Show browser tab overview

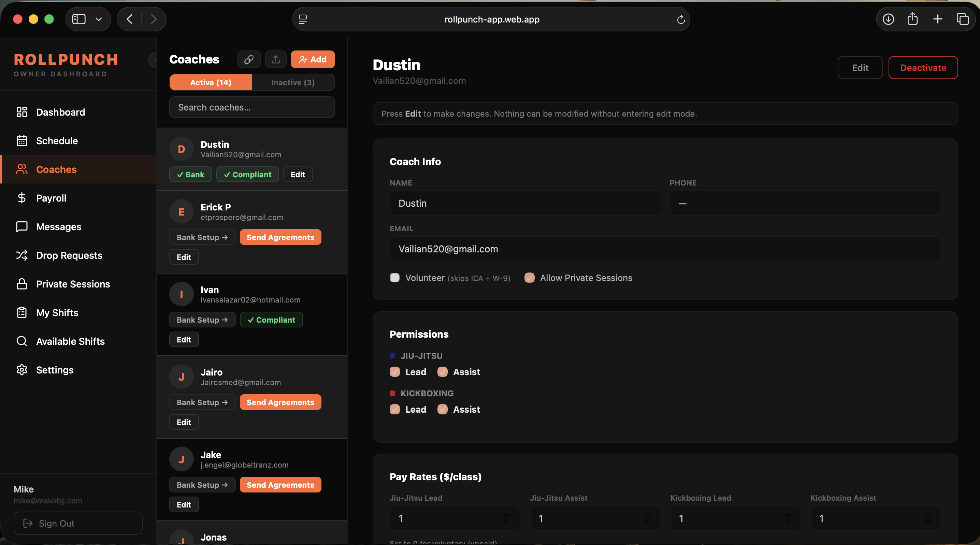tap(963, 19)
